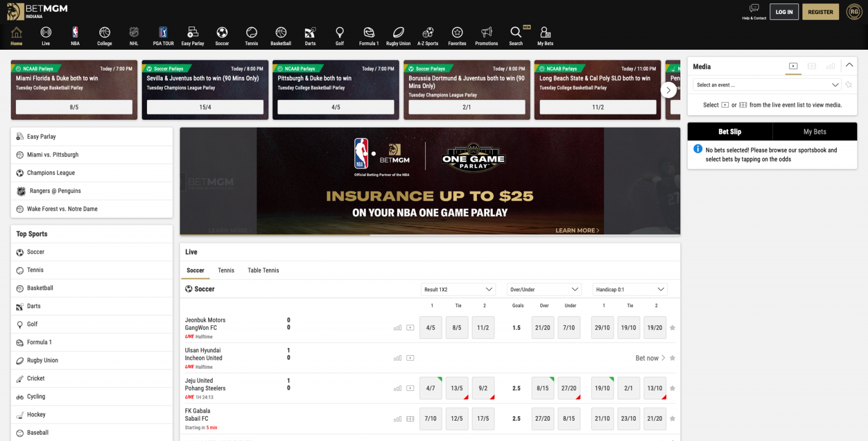Show stats for the Jeonbuk Motors match

click(x=398, y=327)
